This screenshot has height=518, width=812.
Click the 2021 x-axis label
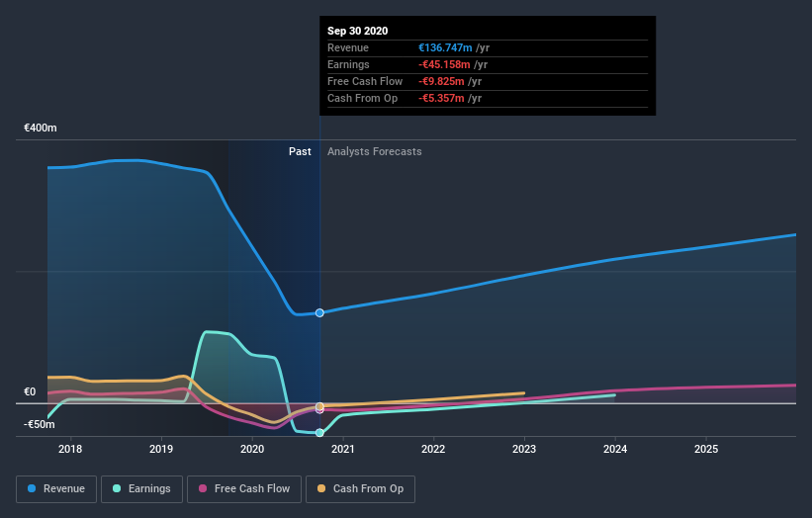tap(343, 449)
